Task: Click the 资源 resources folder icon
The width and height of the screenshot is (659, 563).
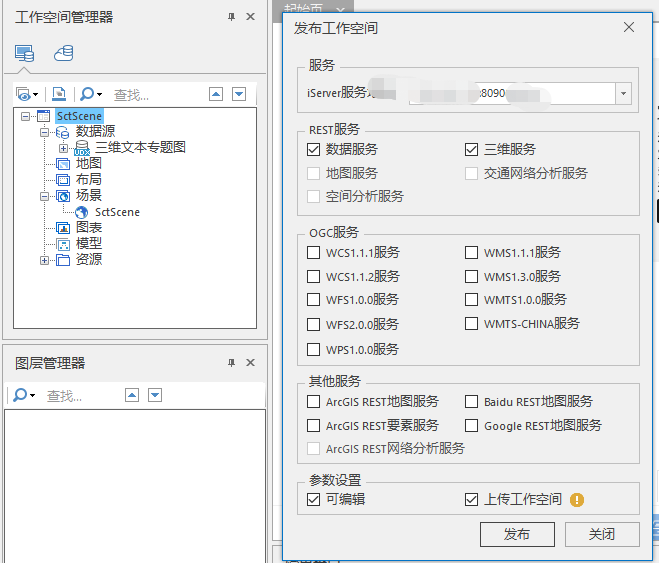Action: (x=63, y=260)
